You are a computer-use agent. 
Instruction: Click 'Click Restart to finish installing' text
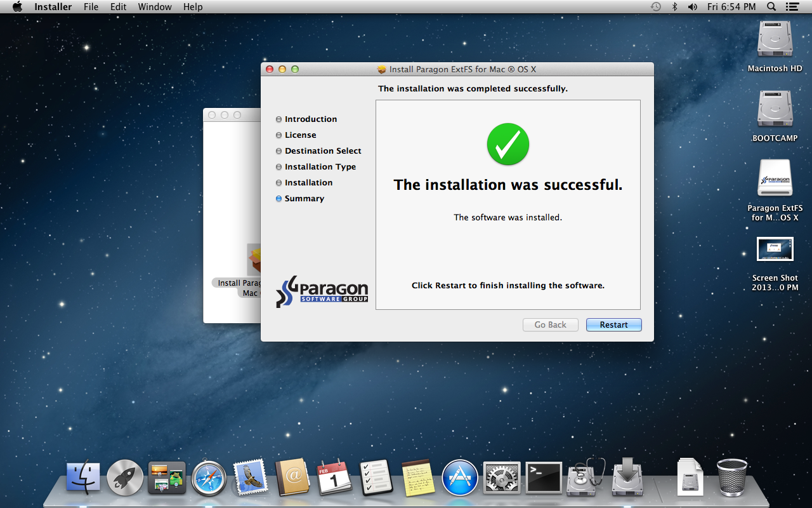[508, 285]
